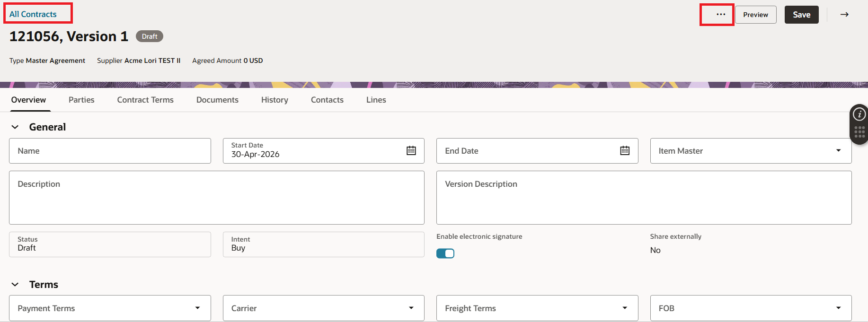Collapse the Terms section
This screenshot has height=322, width=868.
[x=15, y=284]
